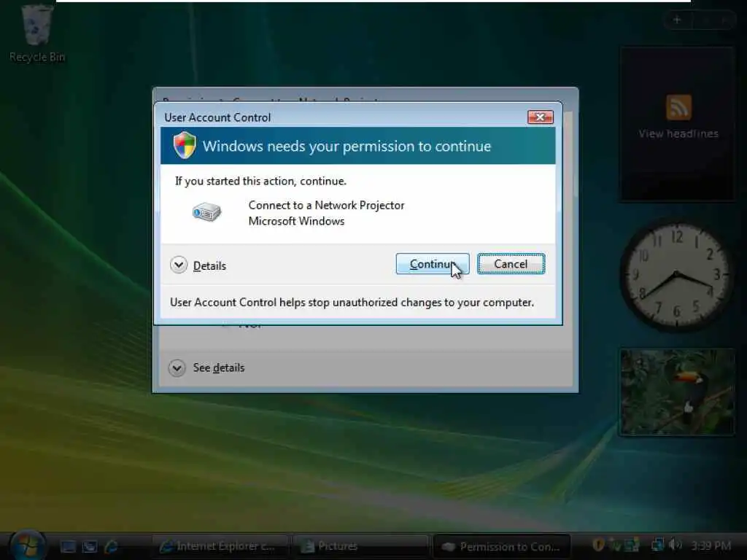This screenshot has width=747, height=560.
Task: Click View headlines in the sidebar gadget
Action: coord(678,134)
